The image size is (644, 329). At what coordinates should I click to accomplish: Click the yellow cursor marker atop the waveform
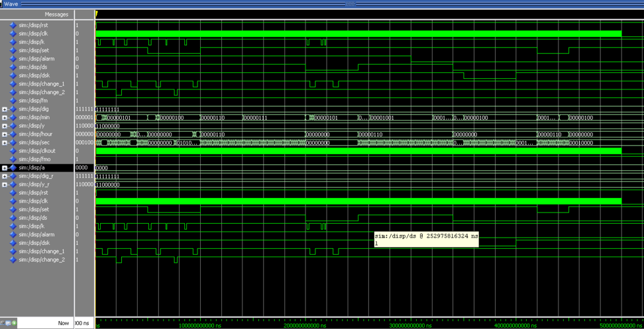(96, 14)
